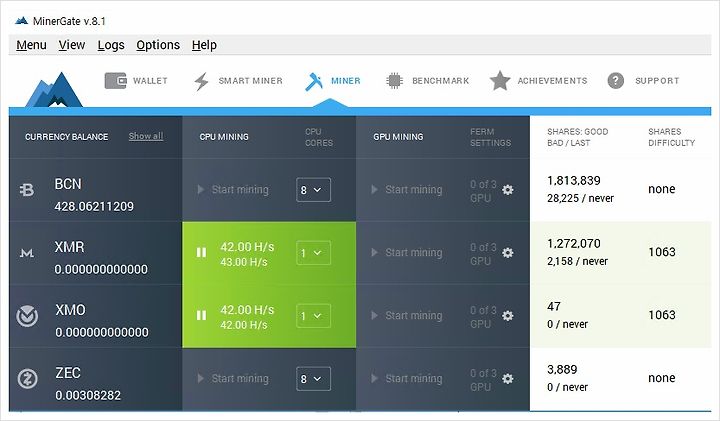Click the XMO currency icon
Screen dimensions: 720x421
(x=27, y=316)
